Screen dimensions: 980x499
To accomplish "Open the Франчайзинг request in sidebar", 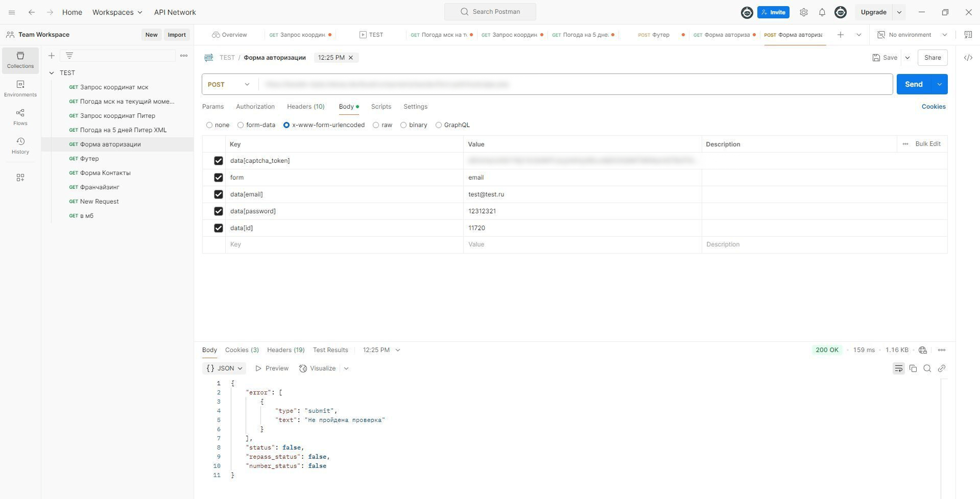I will pyautogui.click(x=100, y=187).
